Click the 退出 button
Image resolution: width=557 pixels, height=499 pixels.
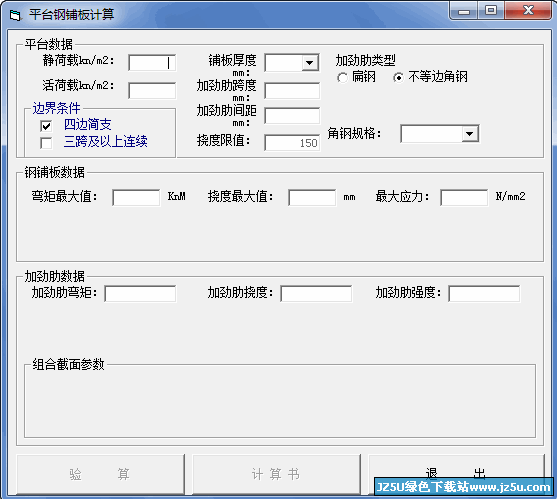point(456,474)
